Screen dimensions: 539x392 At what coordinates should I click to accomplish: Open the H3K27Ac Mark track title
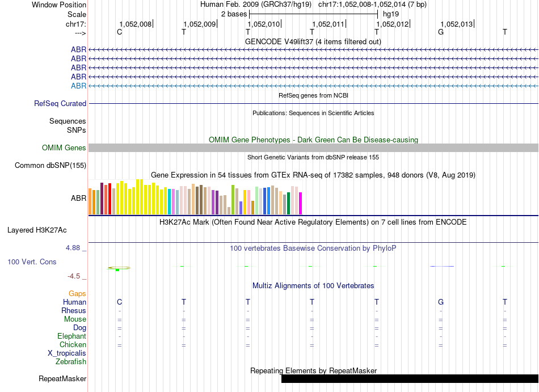click(x=313, y=222)
